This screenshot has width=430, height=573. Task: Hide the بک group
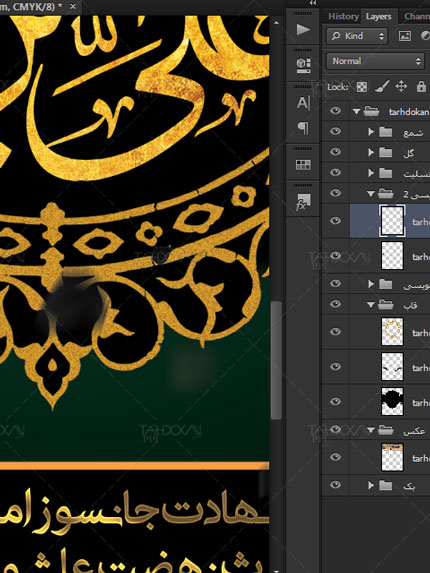335,485
